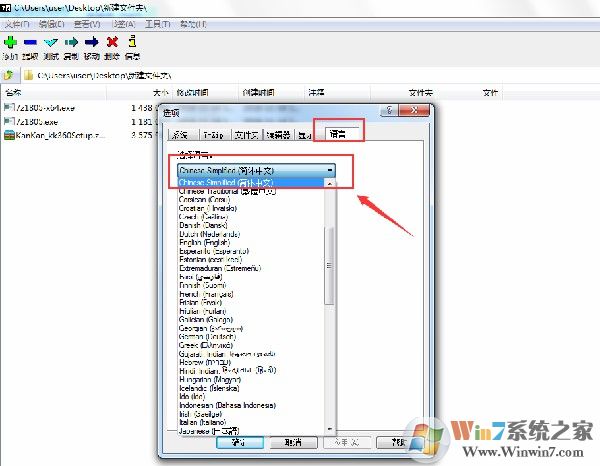Click the 应用 (Apply) button
Viewport: 600px width, 466px height.
(x=347, y=442)
